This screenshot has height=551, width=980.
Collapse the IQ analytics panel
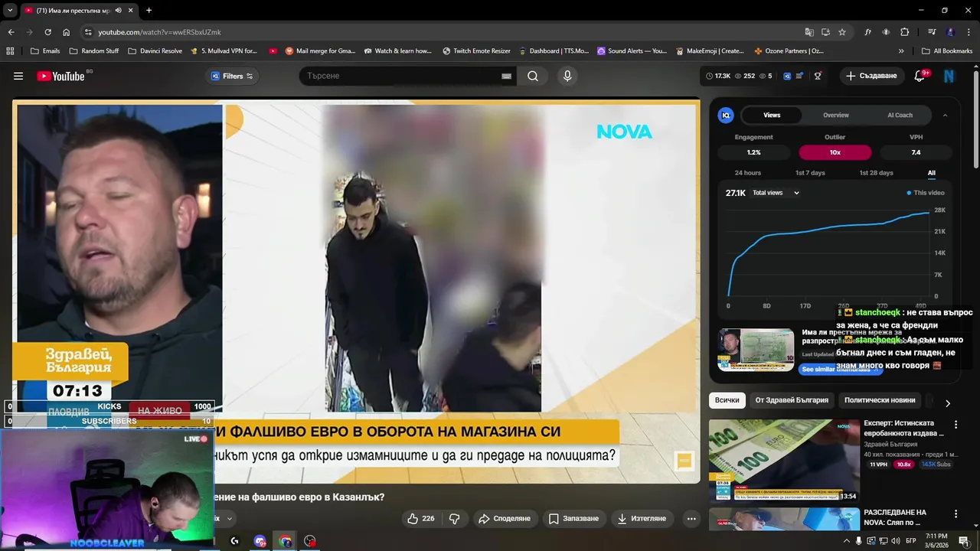tap(945, 115)
